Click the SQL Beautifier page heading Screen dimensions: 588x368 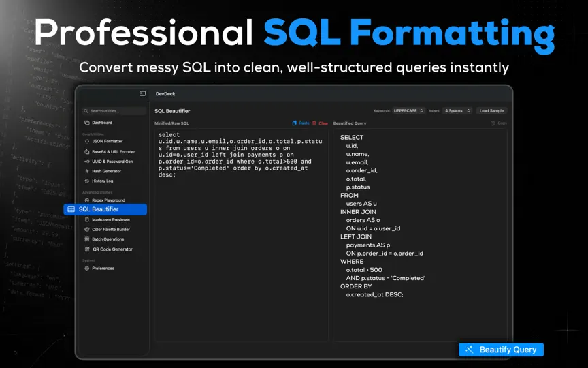coord(172,111)
